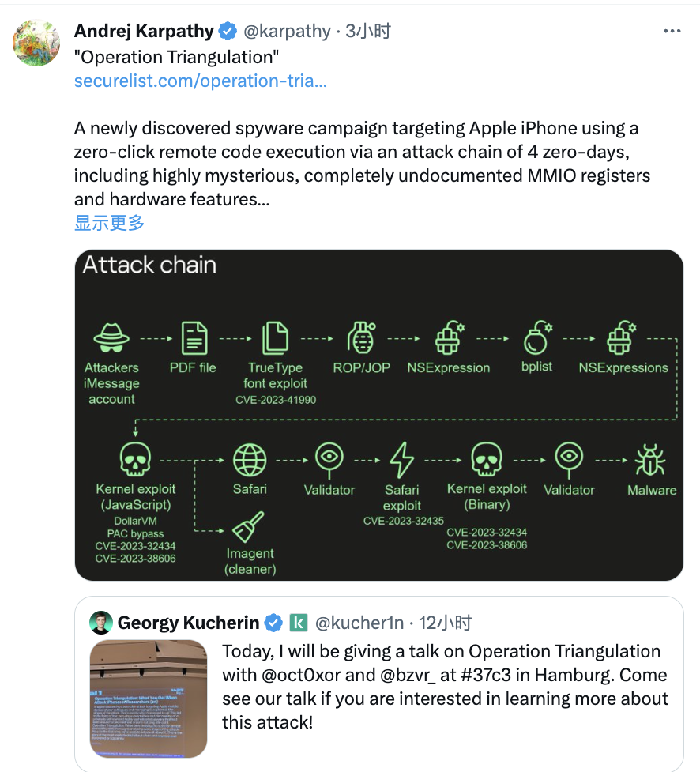This screenshot has width=700, height=772.
Task: Click the @karpathy handle
Action: click(x=286, y=32)
